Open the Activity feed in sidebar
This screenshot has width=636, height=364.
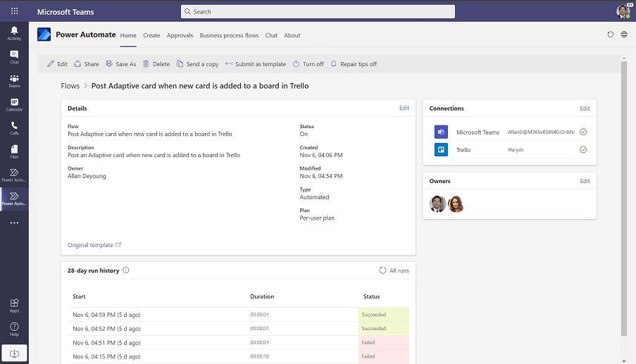pos(14,32)
